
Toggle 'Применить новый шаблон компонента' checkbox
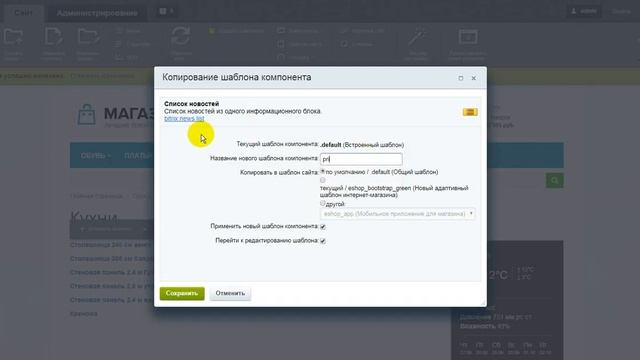323,227
